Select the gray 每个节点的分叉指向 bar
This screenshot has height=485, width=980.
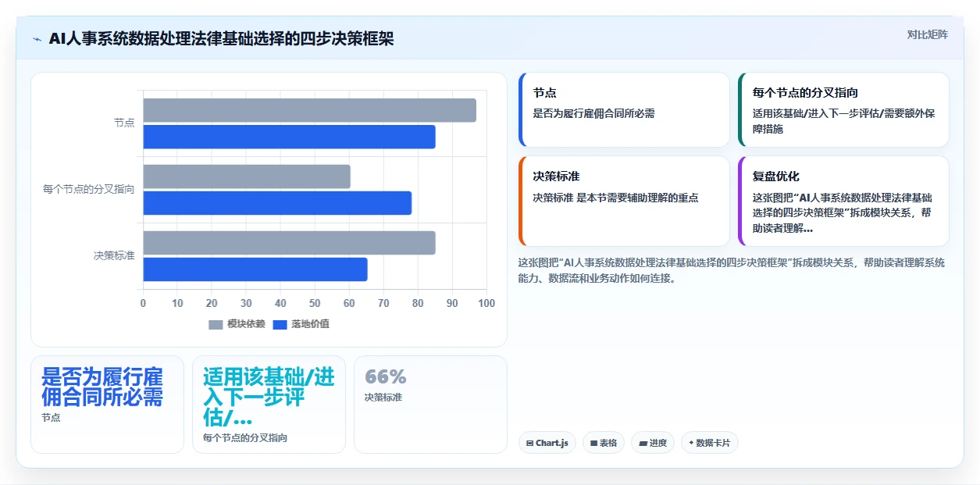[x=247, y=177]
